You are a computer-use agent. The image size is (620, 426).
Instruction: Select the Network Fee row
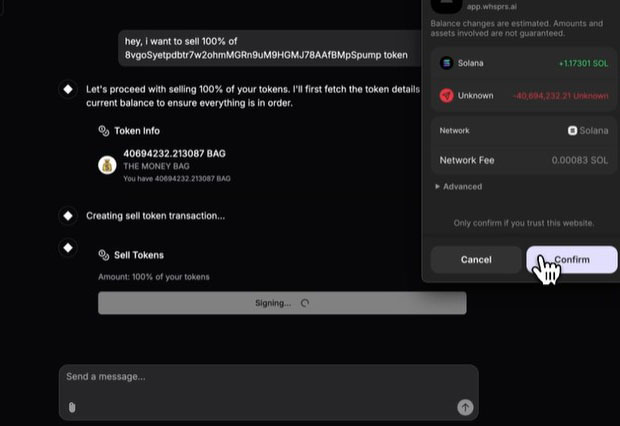(523, 160)
